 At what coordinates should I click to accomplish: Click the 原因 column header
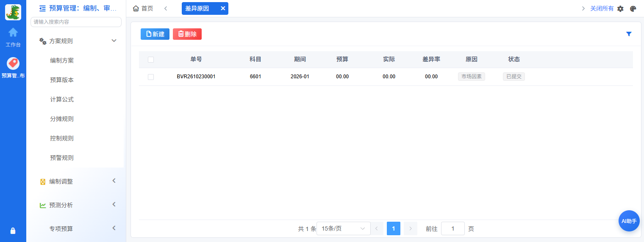[x=472, y=59]
